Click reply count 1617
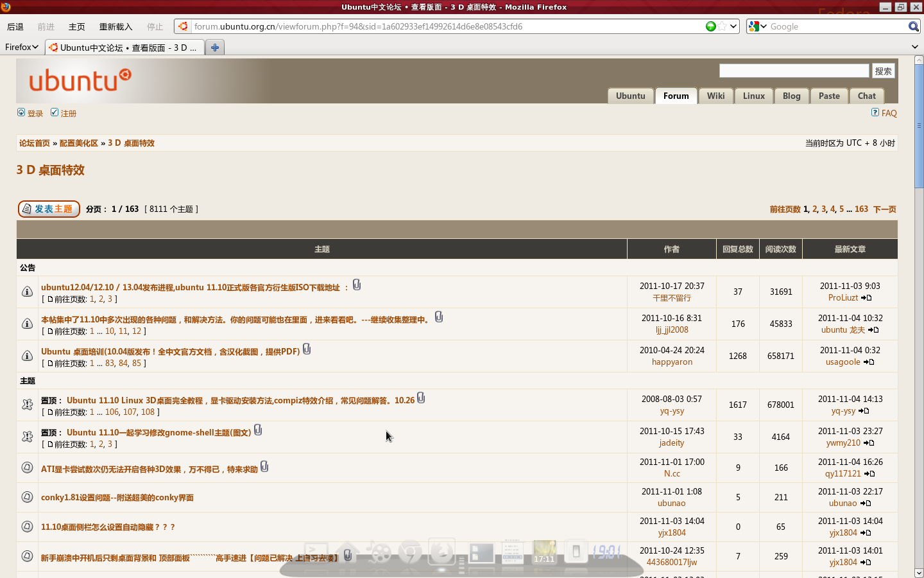Viewport: 924px width, 578px height. pyautogui.click(x=738, y=405)
